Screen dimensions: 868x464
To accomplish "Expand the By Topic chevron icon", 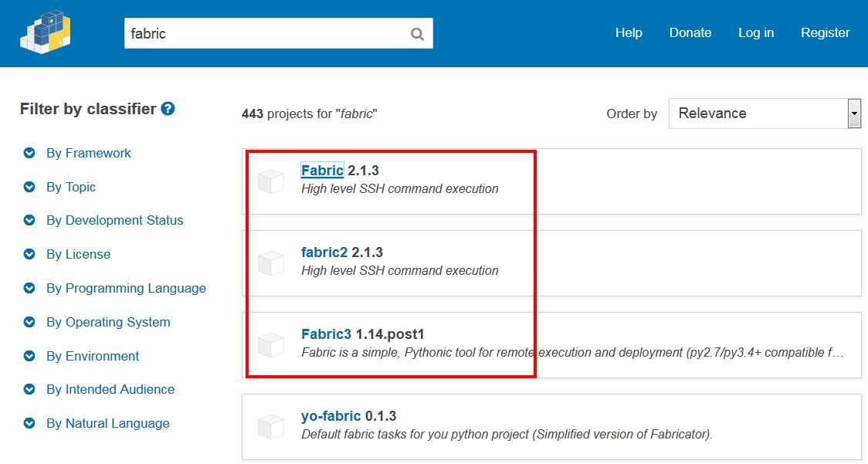I will (29, 187).
